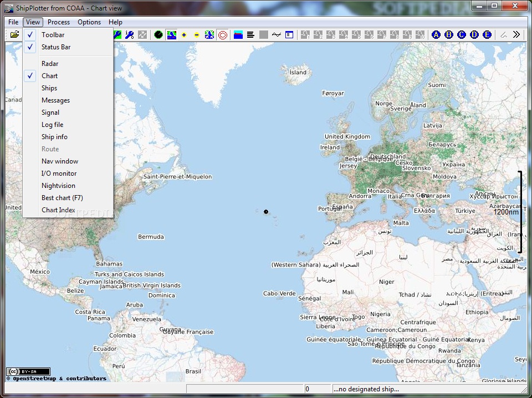Select grey chart preset icon 6
The width and height of the screenshot is (532, 398).
tap(369, 34)
